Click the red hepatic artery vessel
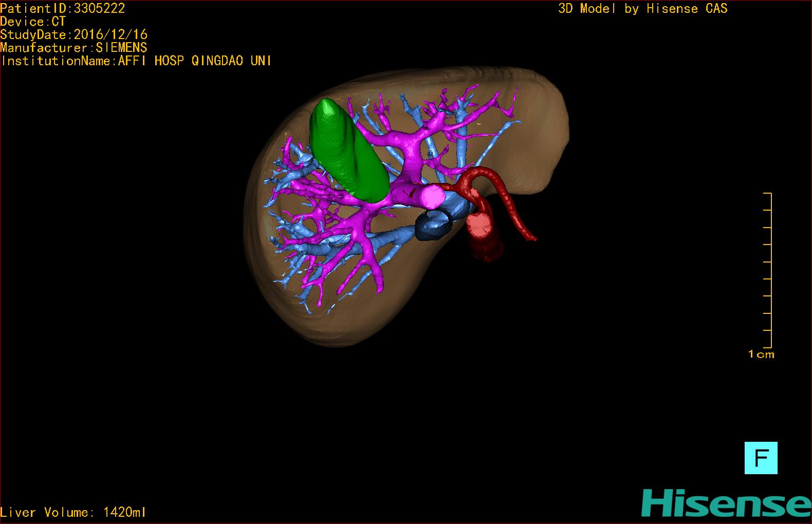 click(509, 206)
